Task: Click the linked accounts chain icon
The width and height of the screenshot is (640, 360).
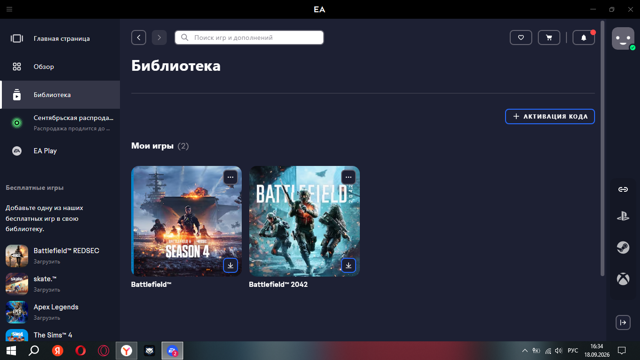Action: pyautogui.click(x=623, y=189)
